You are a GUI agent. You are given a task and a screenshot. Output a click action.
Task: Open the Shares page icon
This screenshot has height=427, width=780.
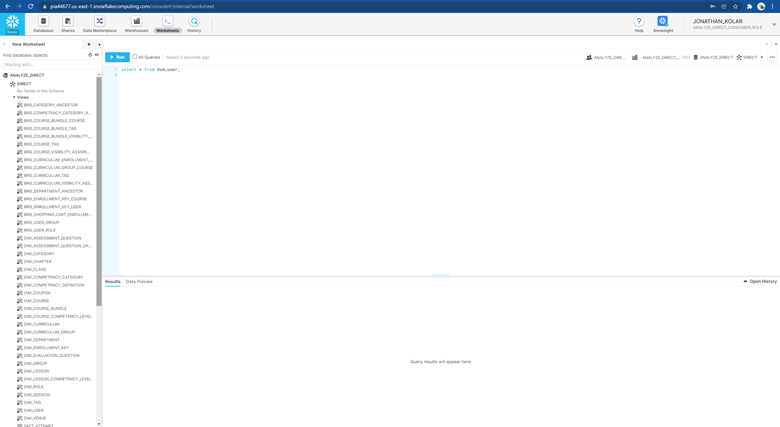click(x=68, y=21)
